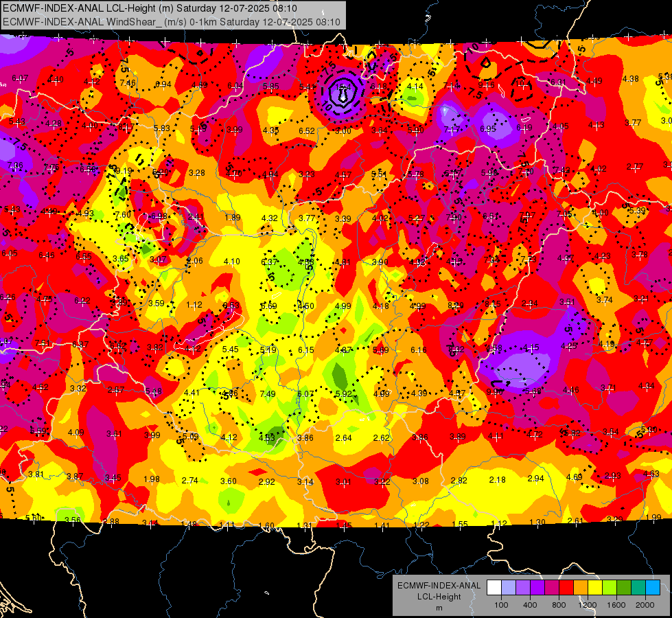Click the grid value 8.15
This screenshot has width=672, height=618.
[493, 304]
